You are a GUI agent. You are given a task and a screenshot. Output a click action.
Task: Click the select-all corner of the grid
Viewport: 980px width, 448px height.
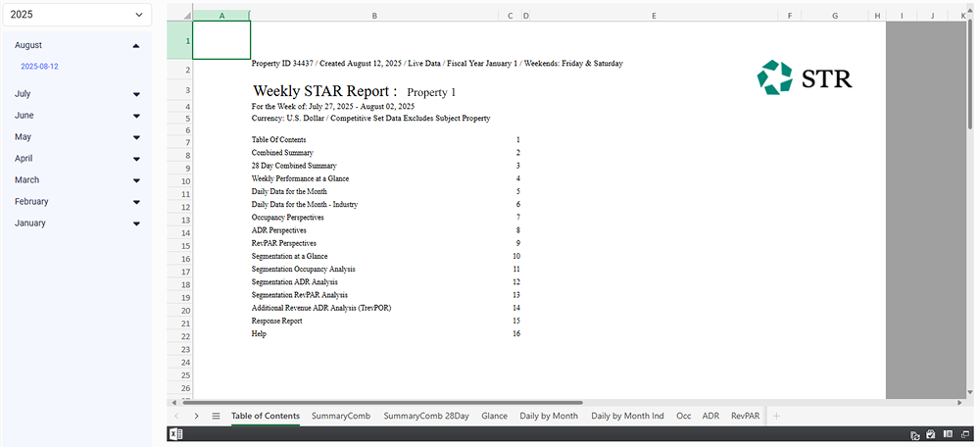[x=179, y=16]
